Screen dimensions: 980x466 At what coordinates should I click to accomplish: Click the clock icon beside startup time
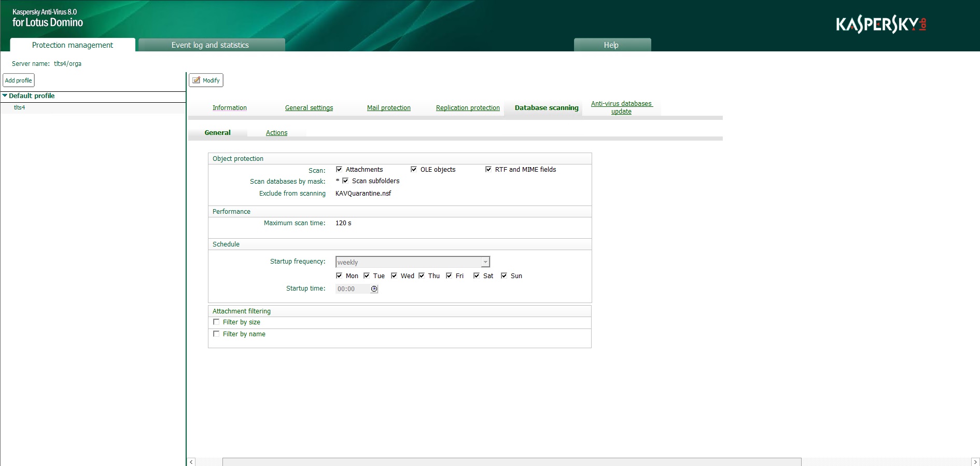[x=374, y=289]
